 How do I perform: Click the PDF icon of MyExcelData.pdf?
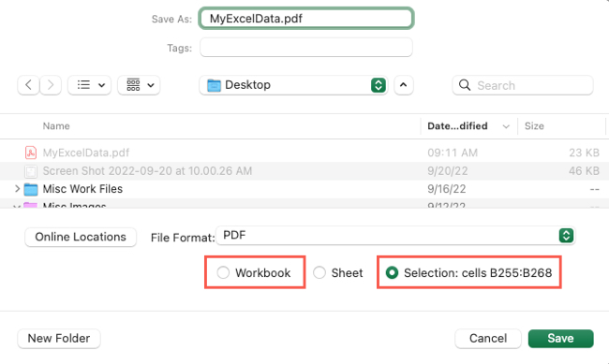click(31, 153)
